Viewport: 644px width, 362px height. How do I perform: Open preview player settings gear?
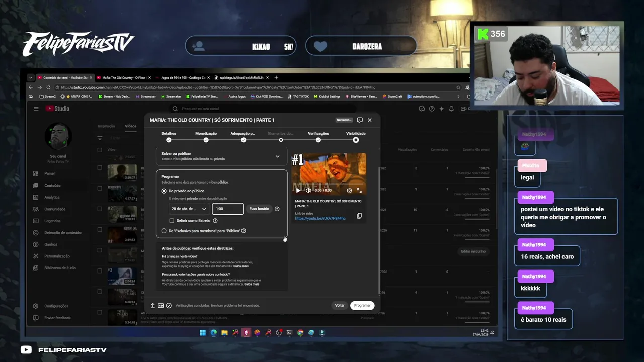(349, 191)
